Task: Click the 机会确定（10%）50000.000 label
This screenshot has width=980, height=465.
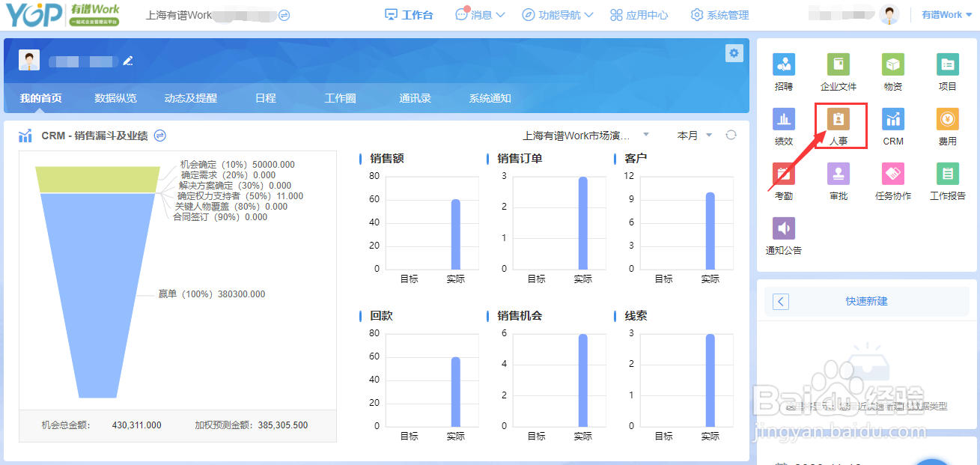Action: click(x=237, y=165)
